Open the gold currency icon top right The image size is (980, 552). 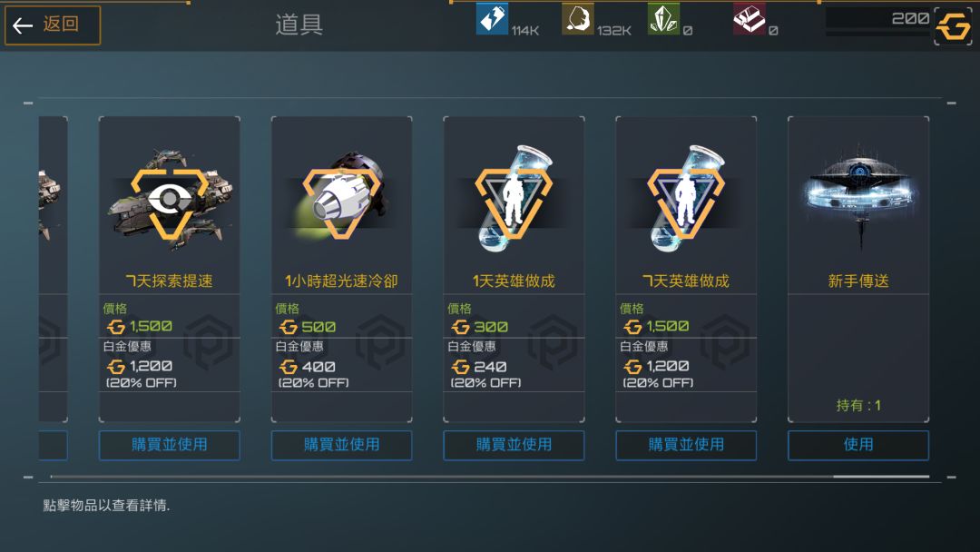point(953,27)
